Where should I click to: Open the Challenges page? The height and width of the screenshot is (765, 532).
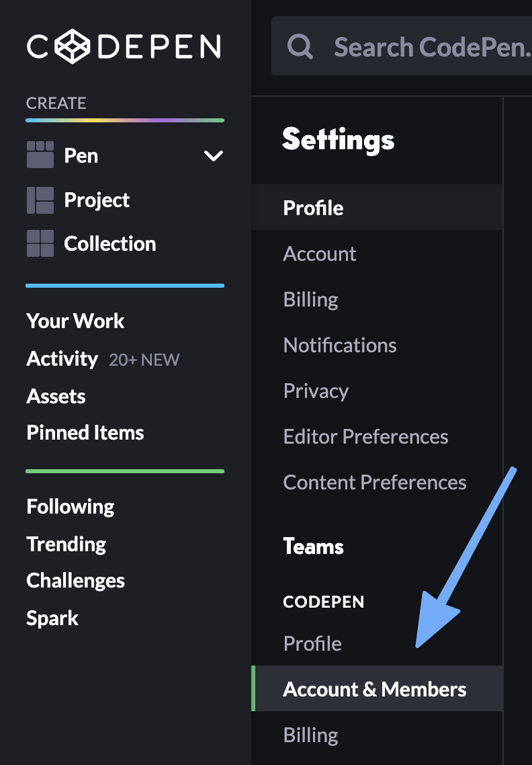(75, 580)
